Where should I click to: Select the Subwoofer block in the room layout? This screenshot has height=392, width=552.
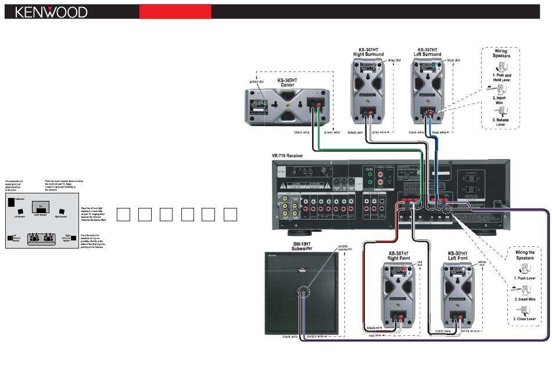[11, 202]
